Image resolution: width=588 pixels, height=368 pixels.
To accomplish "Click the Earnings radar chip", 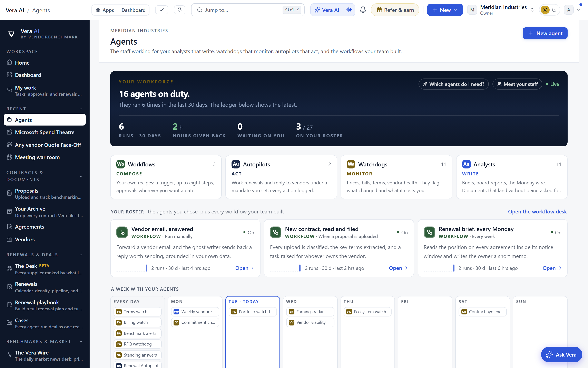I will click(x=310, y=312).
